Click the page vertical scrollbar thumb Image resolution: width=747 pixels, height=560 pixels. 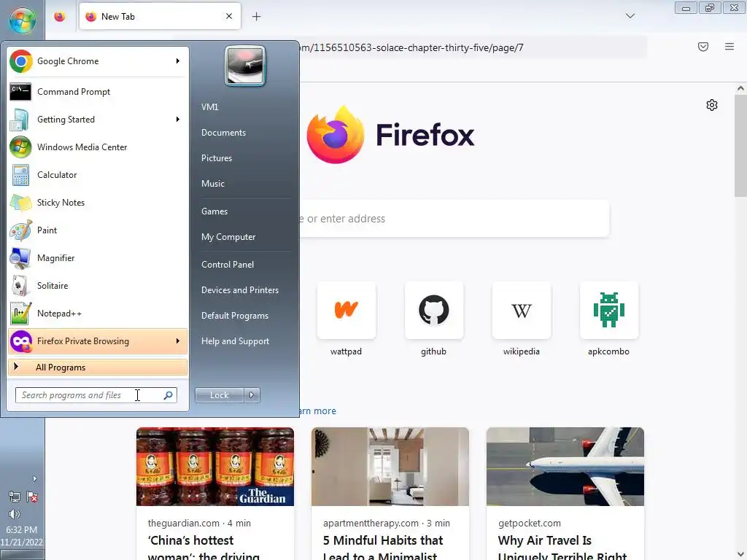(x=740, y=146)
